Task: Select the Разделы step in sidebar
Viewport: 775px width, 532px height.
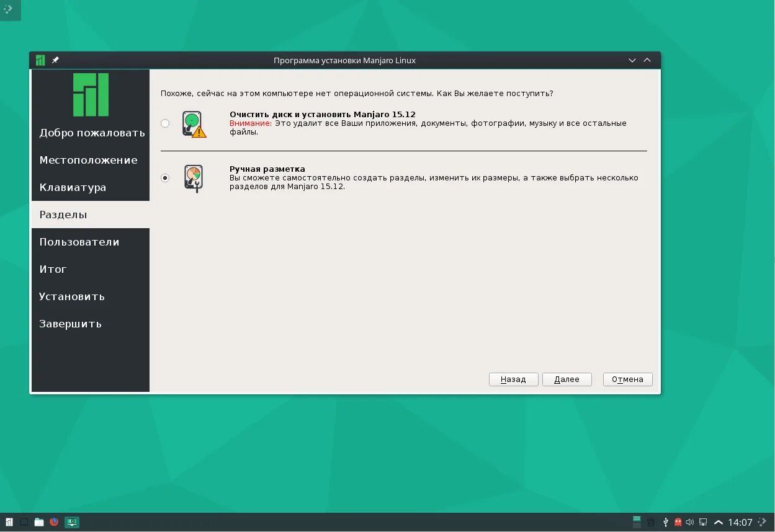Action: pos(91,215)
